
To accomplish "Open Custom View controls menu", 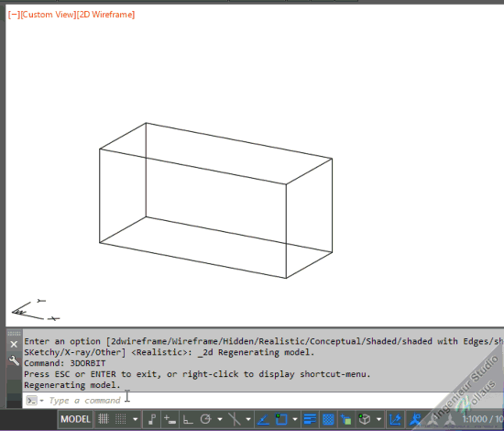I will pos(49,15).
